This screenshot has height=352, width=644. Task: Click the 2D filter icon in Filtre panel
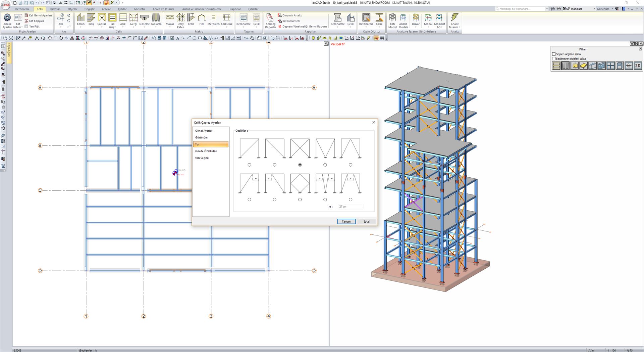637,66
